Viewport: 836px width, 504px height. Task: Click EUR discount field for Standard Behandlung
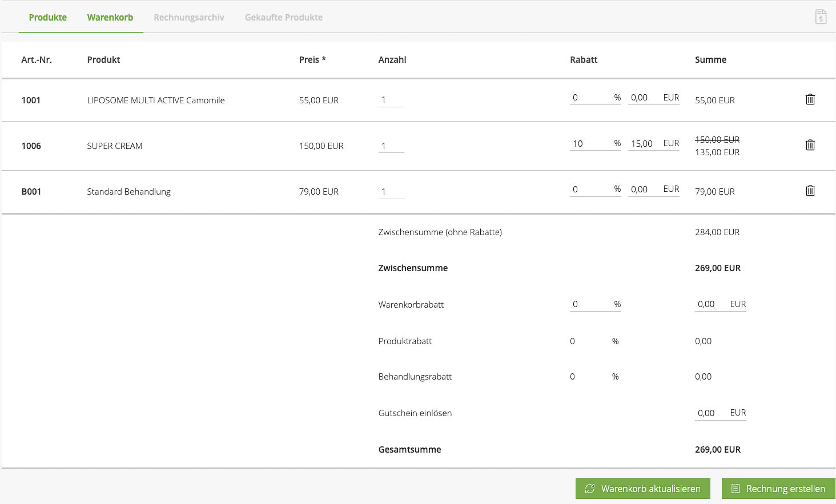(644, 189)
